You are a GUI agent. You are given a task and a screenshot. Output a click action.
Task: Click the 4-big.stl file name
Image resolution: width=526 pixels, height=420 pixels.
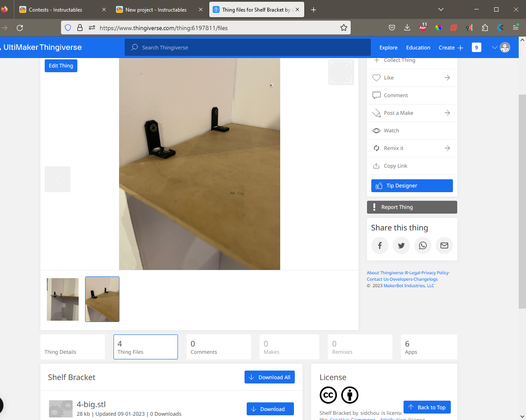pos(91,405)
